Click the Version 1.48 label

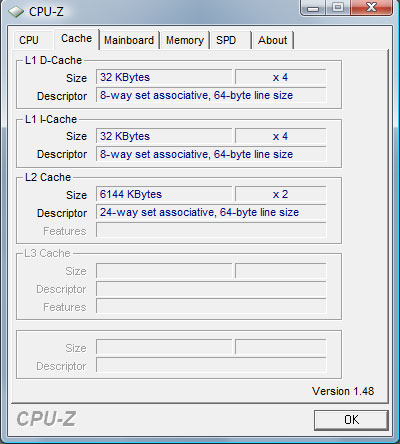[x=343, y=391]
